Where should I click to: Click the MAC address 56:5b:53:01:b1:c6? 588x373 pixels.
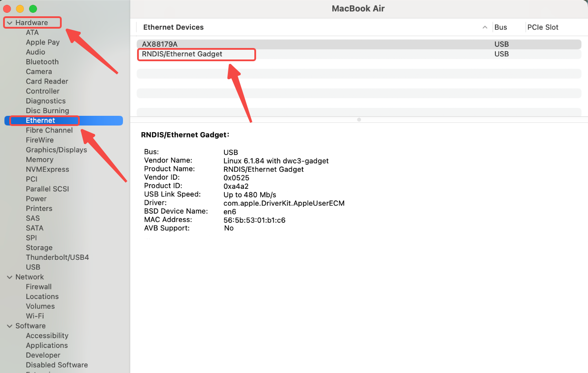[x=254, y=220]
